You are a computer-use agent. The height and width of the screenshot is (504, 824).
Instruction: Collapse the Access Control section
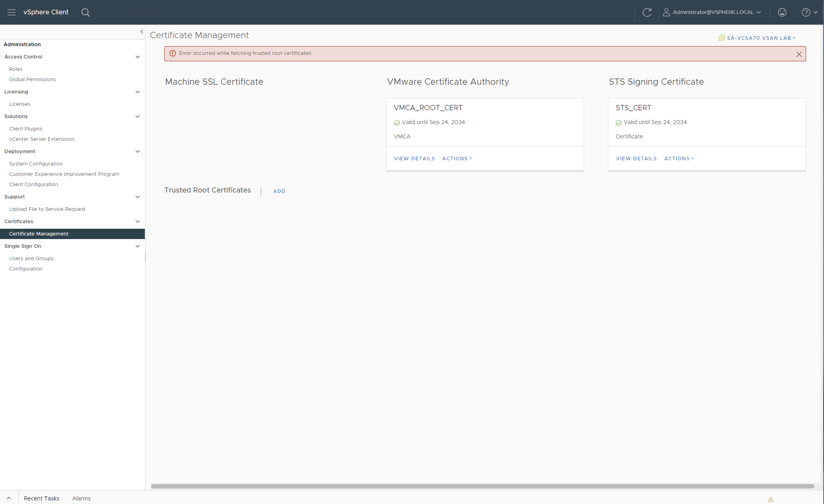point(138,57)
